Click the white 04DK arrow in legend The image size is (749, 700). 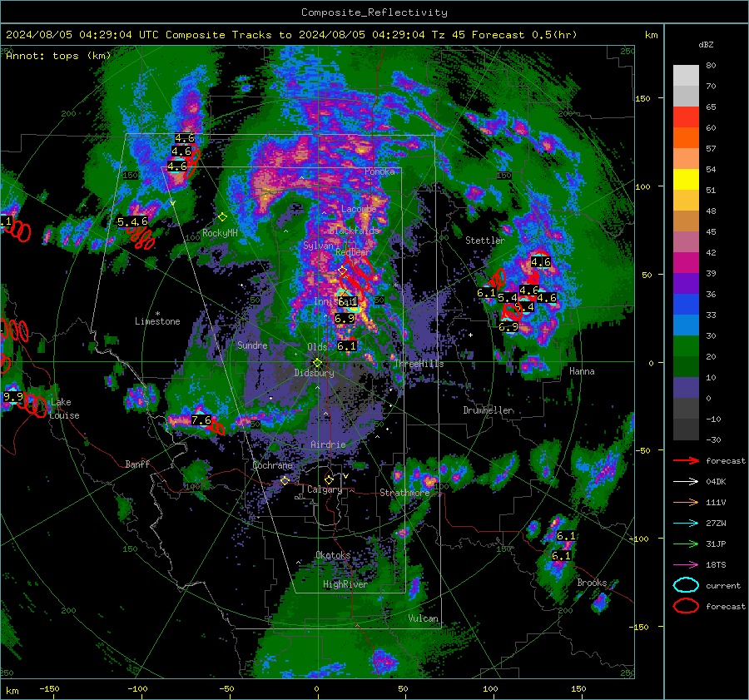[686, 482]
